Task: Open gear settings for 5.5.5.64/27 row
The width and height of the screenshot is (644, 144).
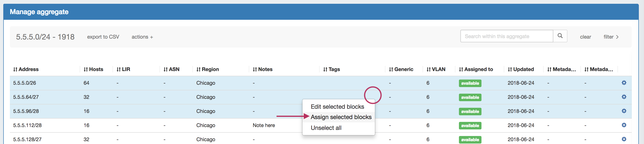Action: (x=624, y=97)
